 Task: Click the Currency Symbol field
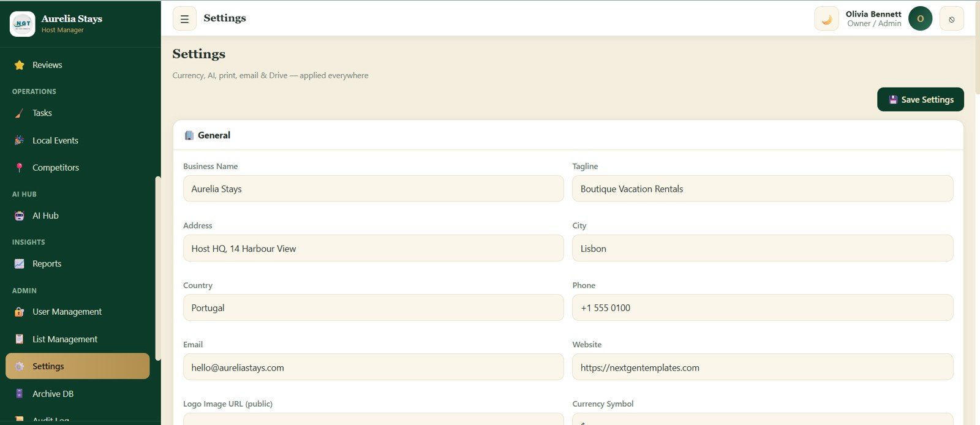pyautogui.click(x=763, y=419)
